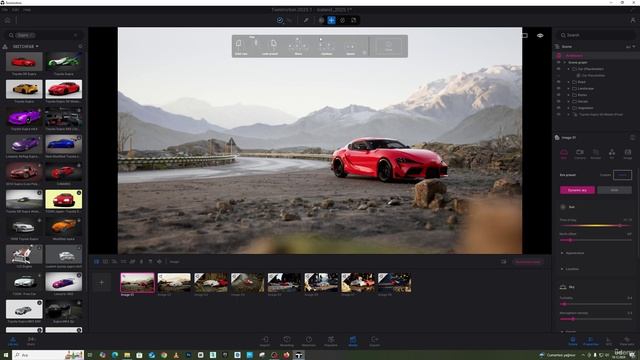Open the Import tab in bottom dock
Viewport: 640px width, 360px height.
point(265,342)
